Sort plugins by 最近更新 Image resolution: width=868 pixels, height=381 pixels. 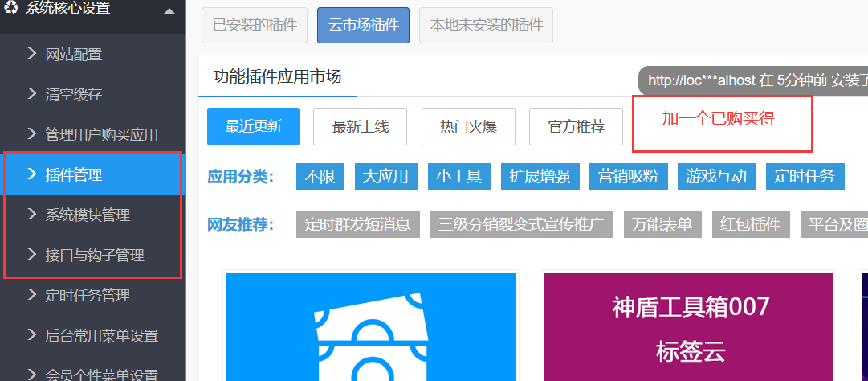(x=253, y=126)
